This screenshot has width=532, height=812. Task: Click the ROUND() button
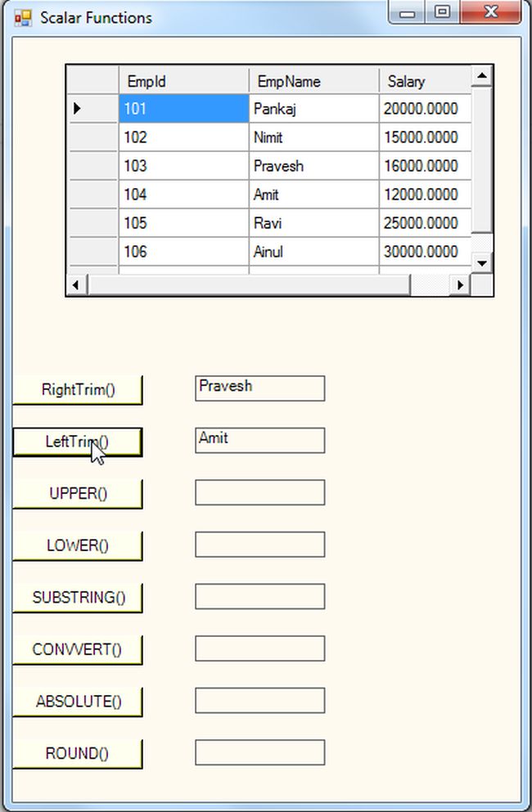coord(78,753)
